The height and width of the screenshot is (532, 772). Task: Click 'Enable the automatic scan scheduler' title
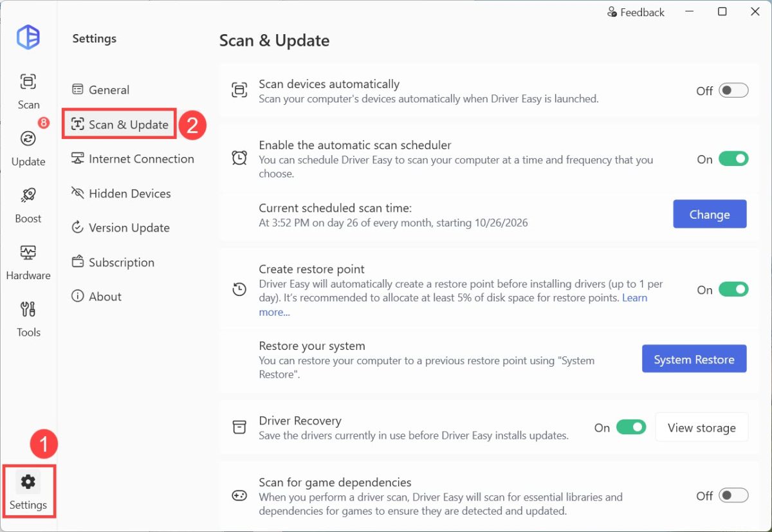pyautogui.click(x=355, y=145)
